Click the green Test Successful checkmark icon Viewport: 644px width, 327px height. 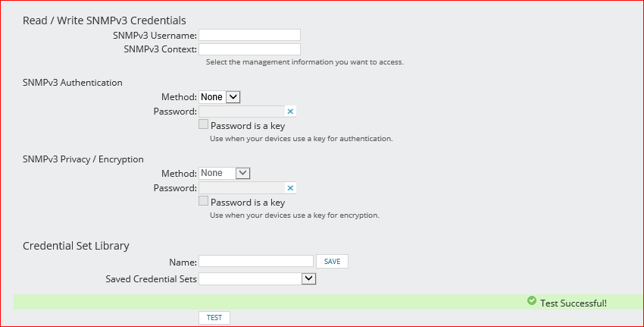(x=532, y=301)
